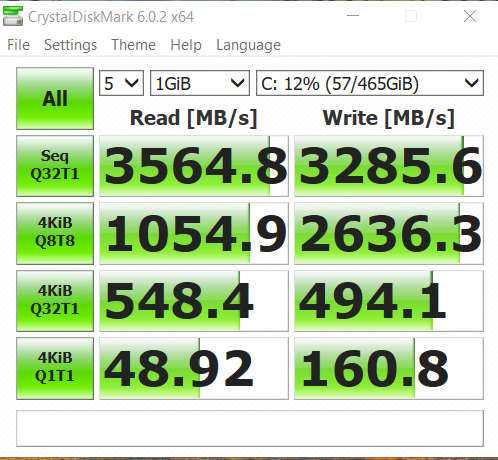Open the Help menu
This screenshot has height=460, width=498.
click(186, 45)
